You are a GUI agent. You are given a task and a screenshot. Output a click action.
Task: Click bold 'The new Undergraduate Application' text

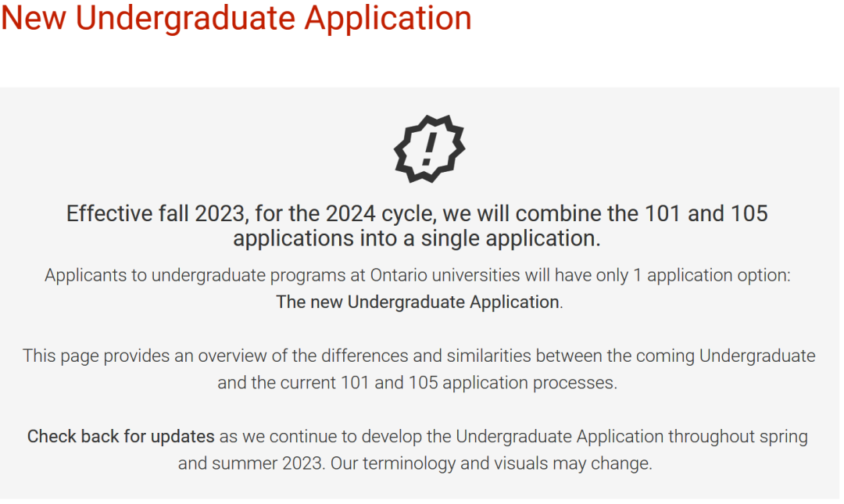(417, 302)
